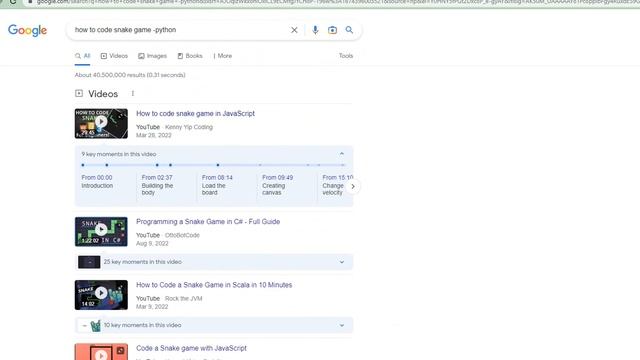Play the JavaScript snake game video thumbnail
The height and width of the screenshot is (360, 640).
click(x=101, y=123)
